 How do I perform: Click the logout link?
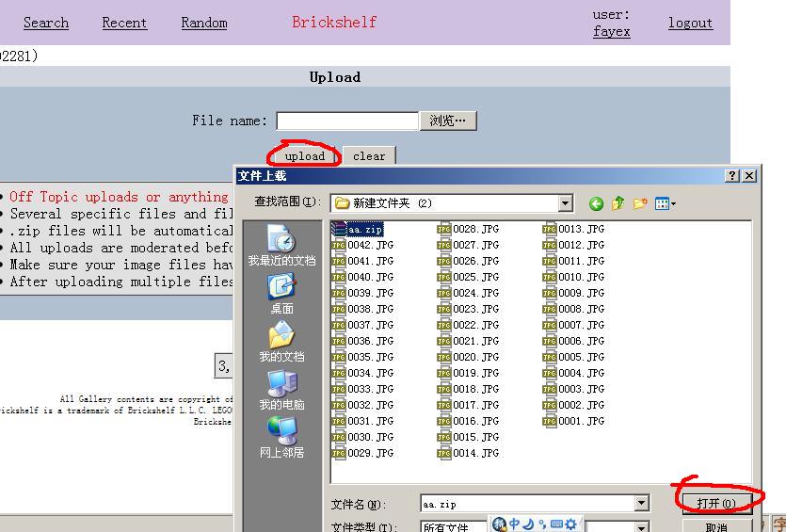coord(690,23)
